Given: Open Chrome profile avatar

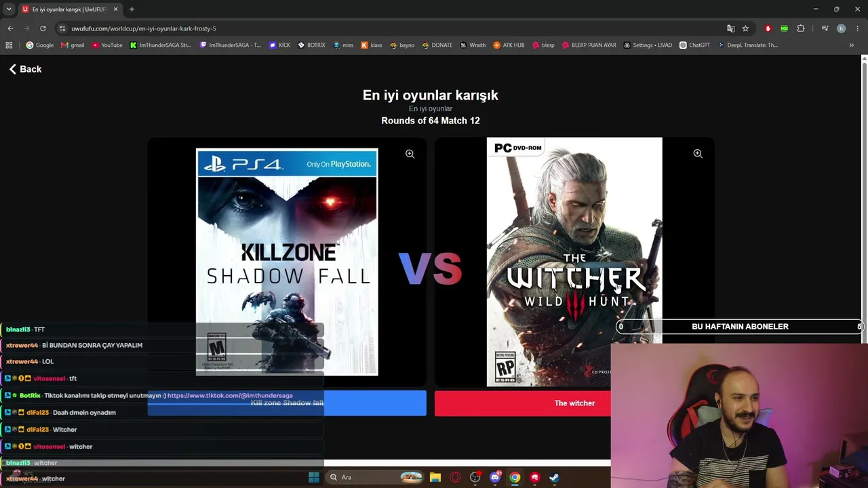Looking at the screenshot, I should 841,28.
